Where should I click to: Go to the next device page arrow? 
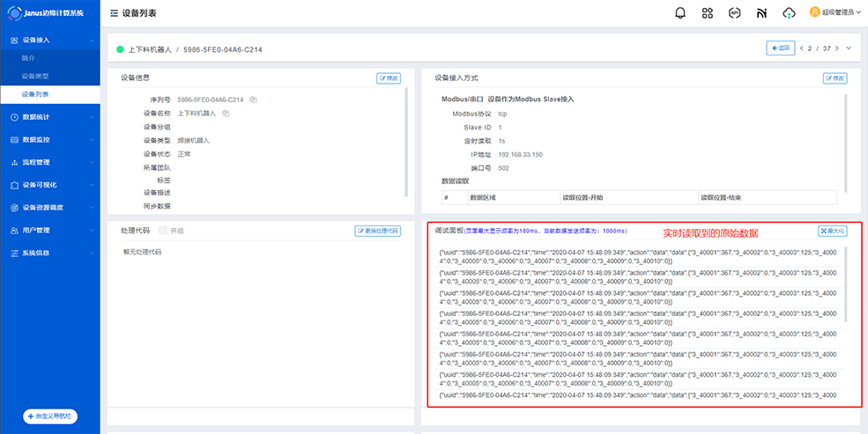[x=835, y=48]
